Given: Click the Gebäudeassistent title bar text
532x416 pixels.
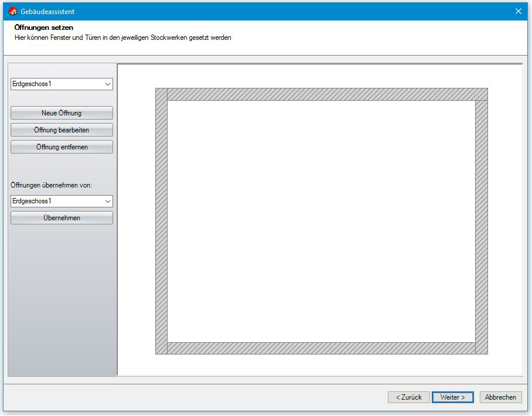Looking at the screenshot, I should (x=47, y=11).
